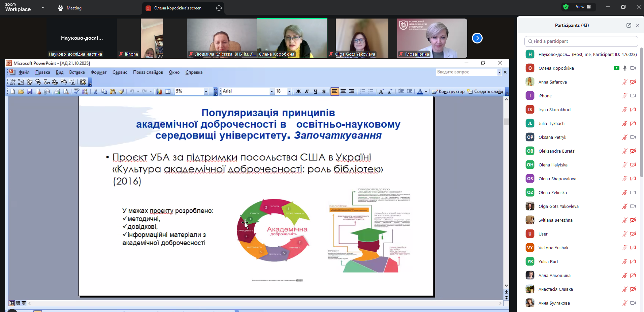
Task: Click the next video thumbnails arrow
Action: tap(477, 38)
